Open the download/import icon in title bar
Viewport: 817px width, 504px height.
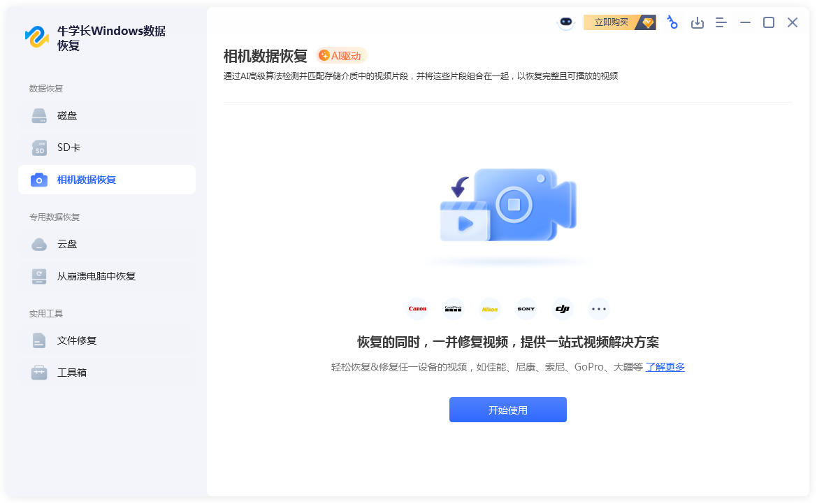(697, 23)
